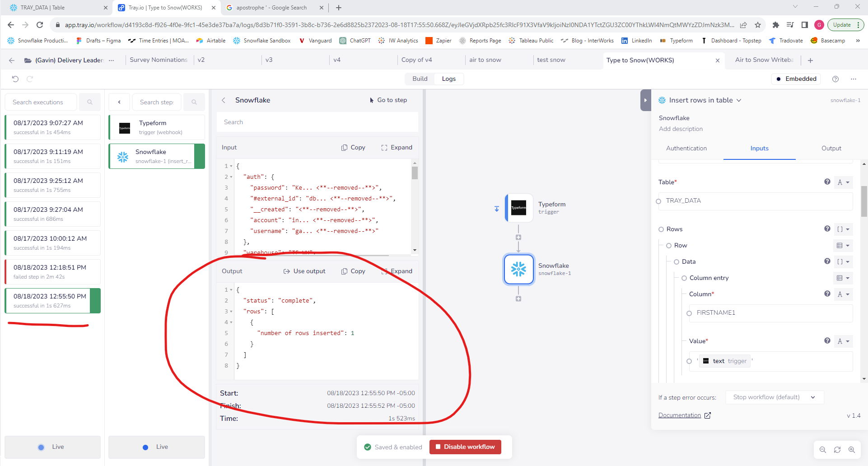Toggle the Table field connector circle
Screen dimensions: 868x466
[x=658, y=201]
